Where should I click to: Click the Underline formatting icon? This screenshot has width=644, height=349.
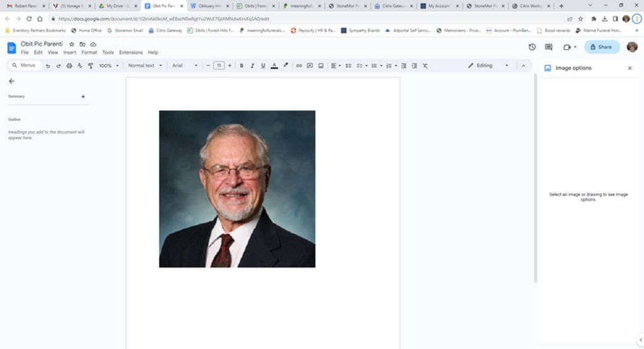(x=263, y=65)
